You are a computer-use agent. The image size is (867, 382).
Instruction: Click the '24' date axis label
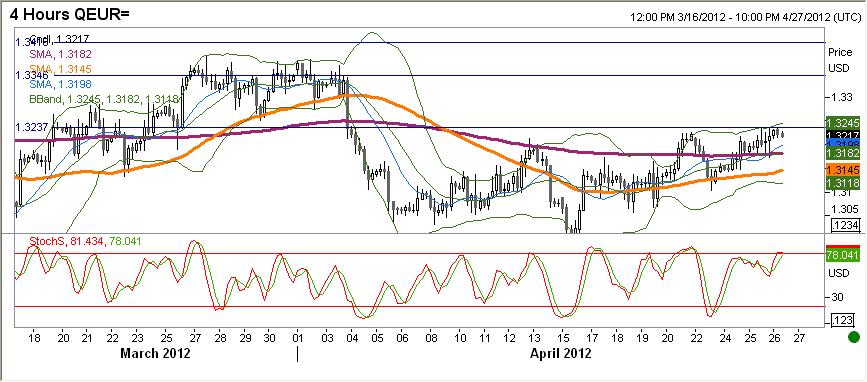tap(726, 337)
